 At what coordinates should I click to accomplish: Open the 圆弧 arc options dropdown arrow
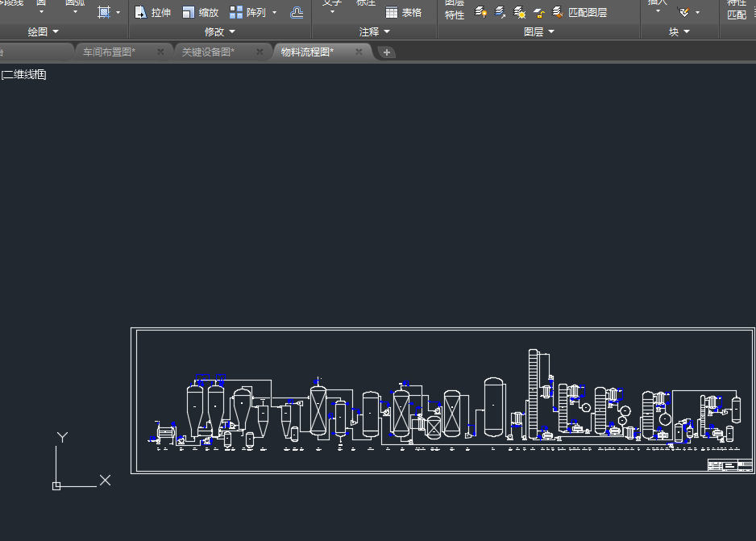75,11
